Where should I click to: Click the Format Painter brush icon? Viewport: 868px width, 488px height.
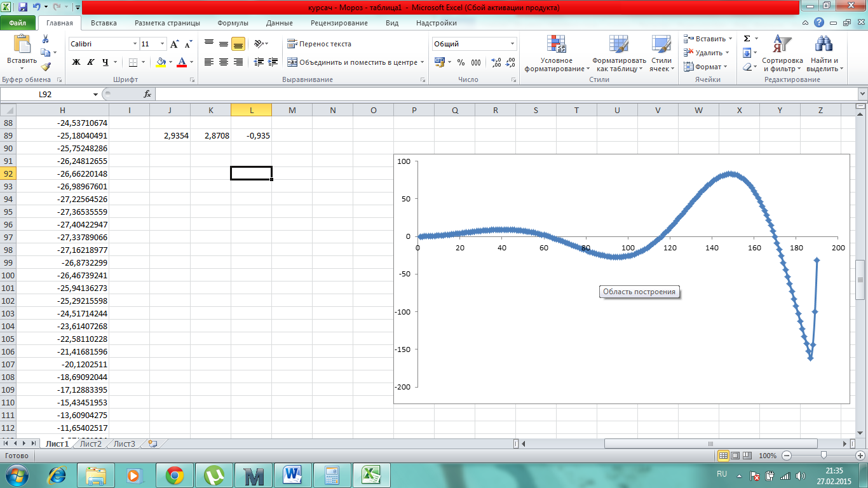pyautogui.click(x=45, y=67)
